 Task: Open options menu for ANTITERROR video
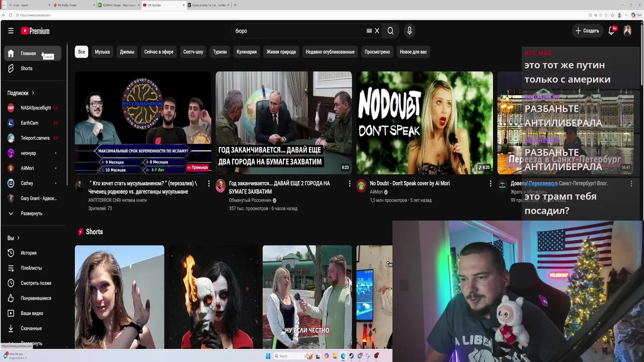click(x=209, y=184)
